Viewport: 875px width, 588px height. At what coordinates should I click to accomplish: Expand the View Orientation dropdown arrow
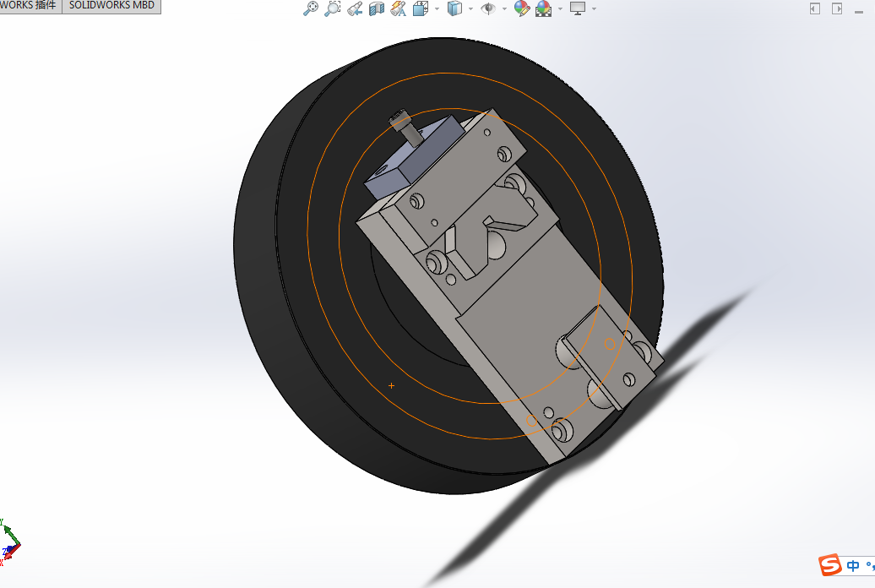pyautogui.click(x=437, y=9)
